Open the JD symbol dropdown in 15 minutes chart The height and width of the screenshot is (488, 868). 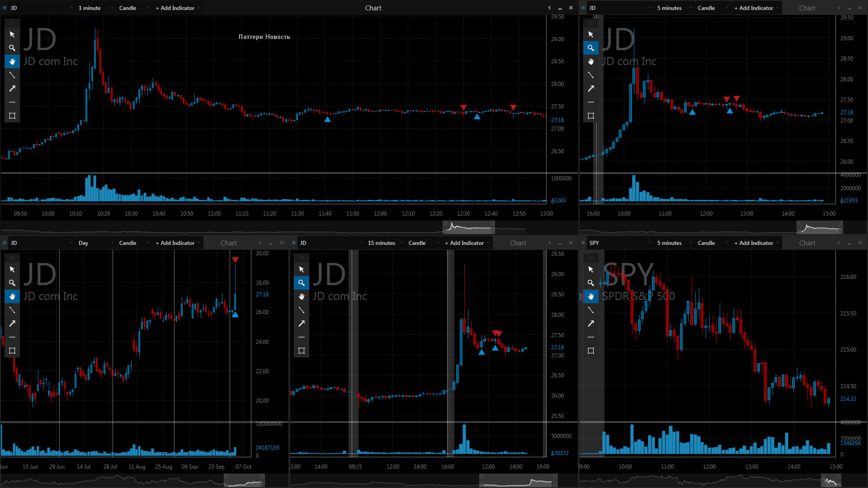tap(331, 243)
